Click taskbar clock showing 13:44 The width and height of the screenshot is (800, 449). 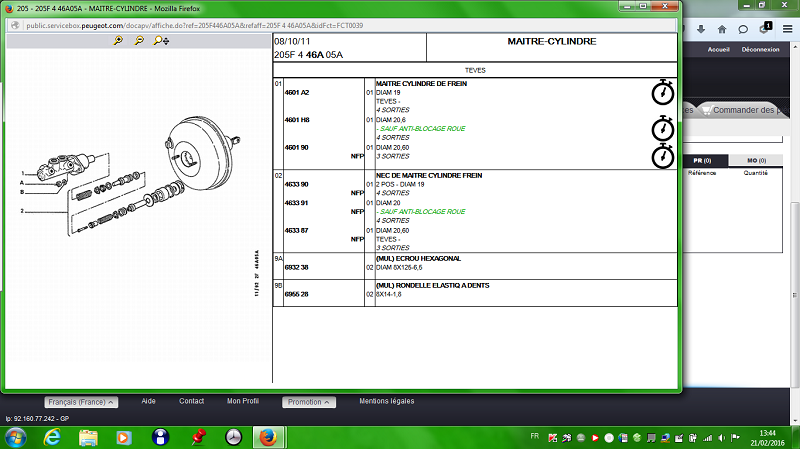(x=767, y=433)
